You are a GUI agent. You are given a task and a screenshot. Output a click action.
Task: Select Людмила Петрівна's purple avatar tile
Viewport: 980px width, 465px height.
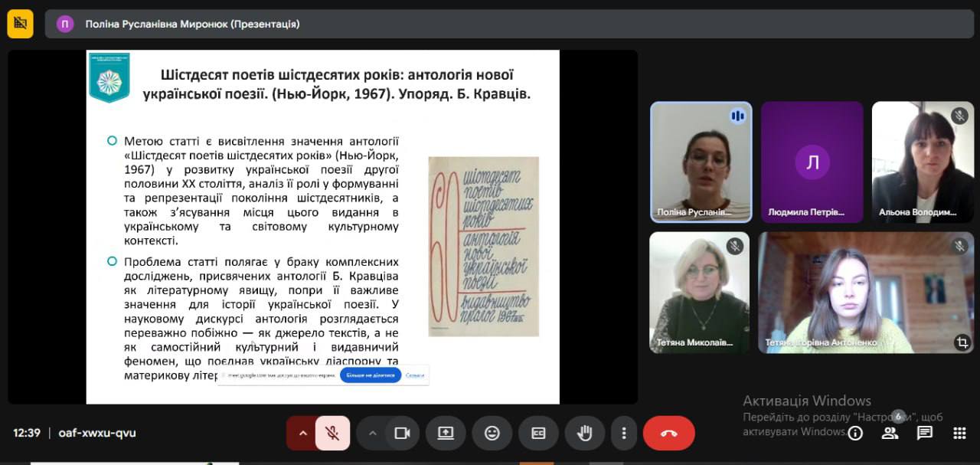click(x=812, y=162)
